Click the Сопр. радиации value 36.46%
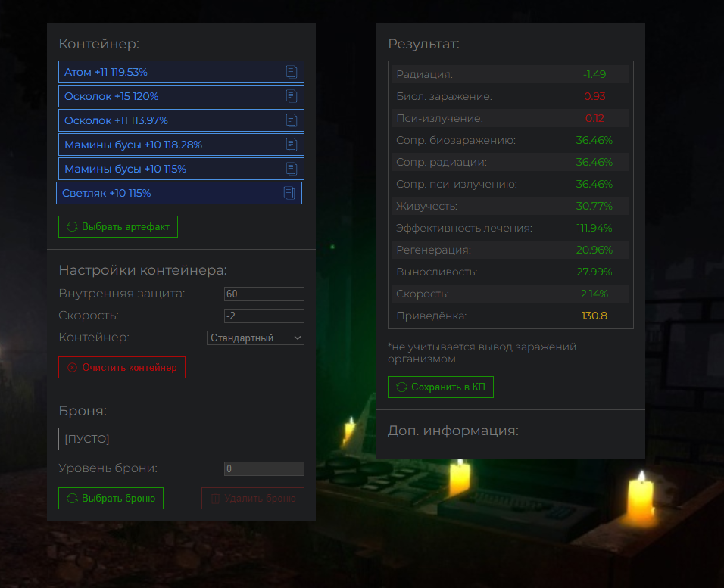 point(594,162)
